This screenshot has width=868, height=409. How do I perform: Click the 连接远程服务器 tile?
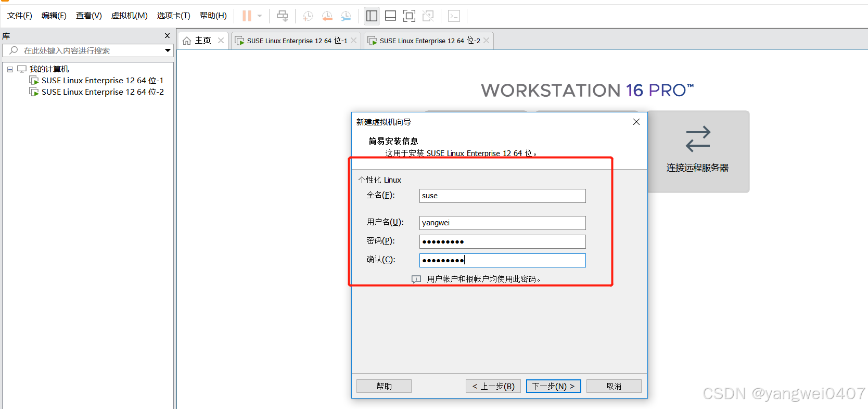(x=698, y=151)
